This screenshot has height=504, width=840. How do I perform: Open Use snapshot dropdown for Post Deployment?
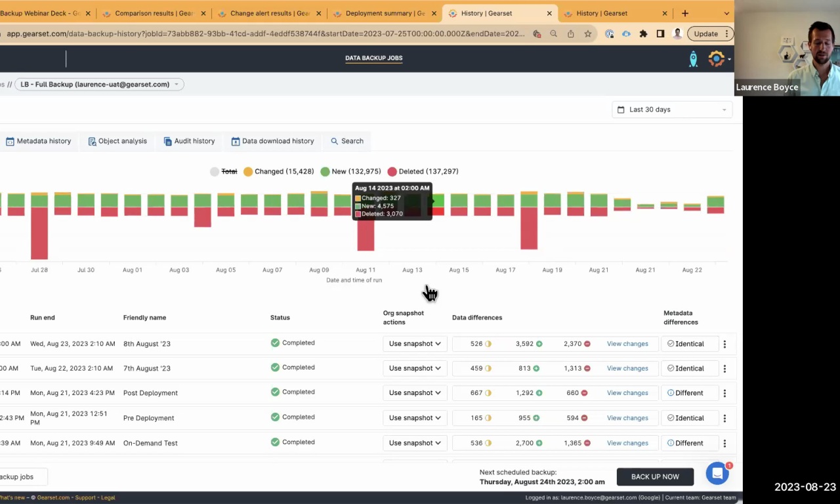point(415,393)
